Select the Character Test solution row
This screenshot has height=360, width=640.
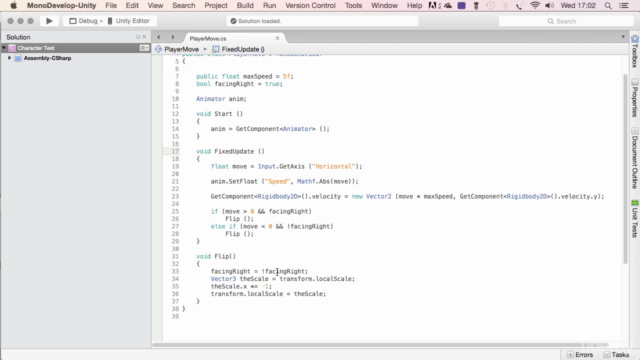(x=76, y=48)
